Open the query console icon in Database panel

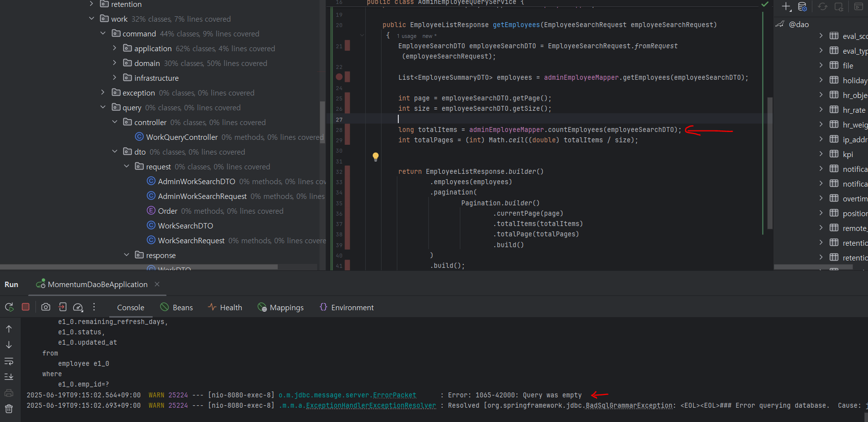coord(859,7)
